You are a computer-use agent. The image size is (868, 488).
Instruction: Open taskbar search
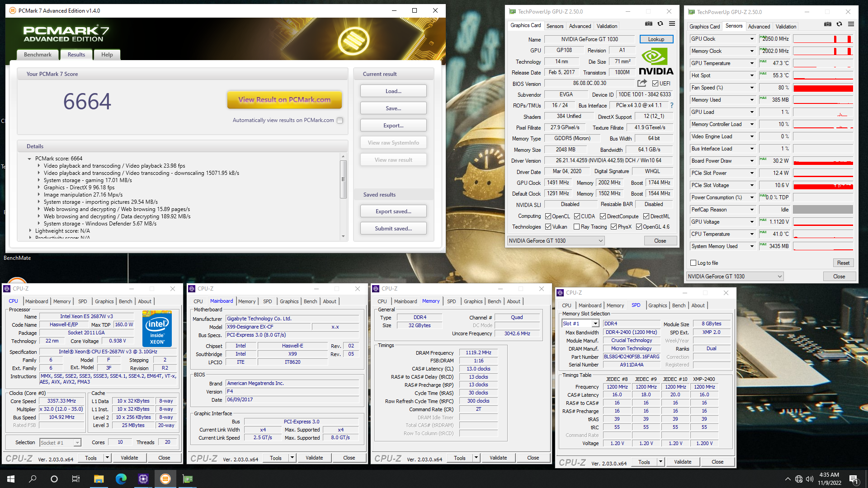point(33,479)
